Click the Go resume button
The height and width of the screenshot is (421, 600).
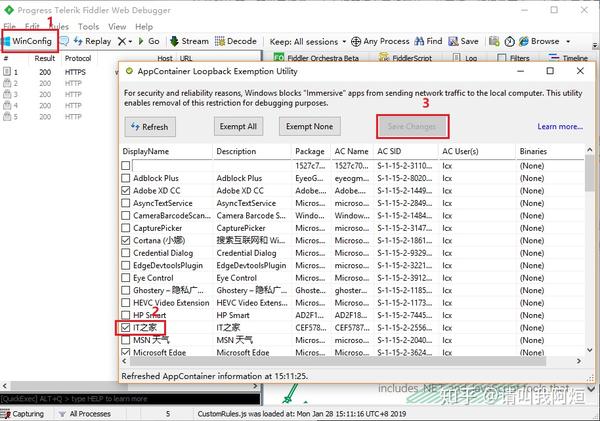tap(149, 41)
